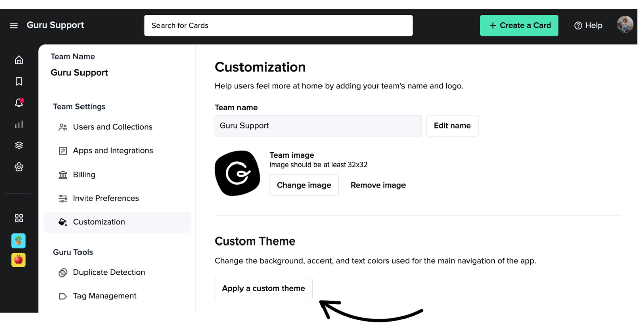Open saved bookmarks from the sidebar
Image resolution: width=644 pixels, height=327 pixels.
pyautogui.click(x=18, y=81)
